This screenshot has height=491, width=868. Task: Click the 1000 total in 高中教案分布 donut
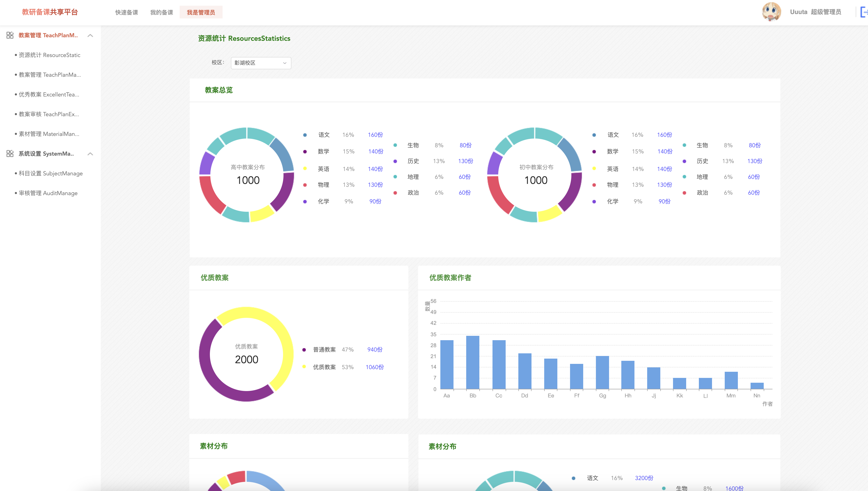248,180
